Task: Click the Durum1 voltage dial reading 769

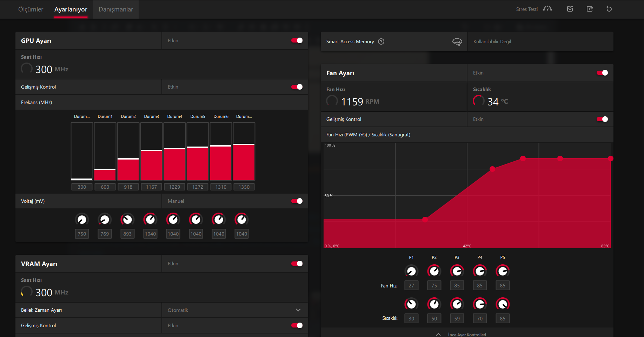Action: (105, 220)
